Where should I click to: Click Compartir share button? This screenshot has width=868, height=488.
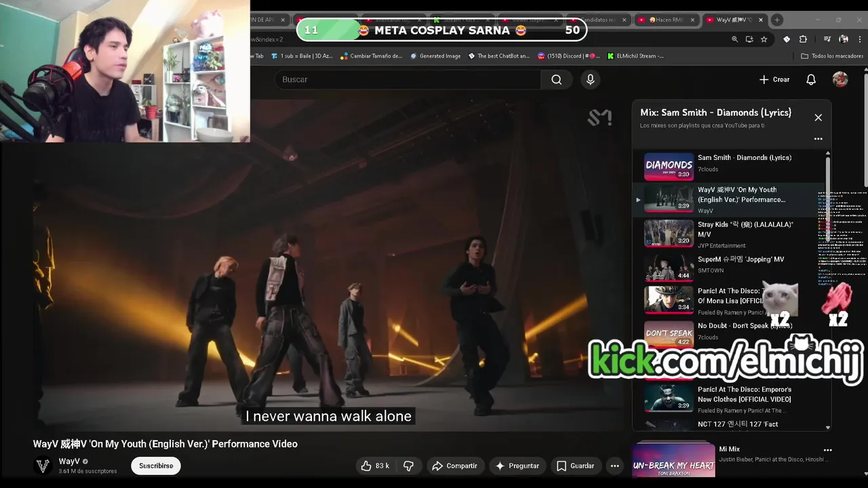pos(454,466)
